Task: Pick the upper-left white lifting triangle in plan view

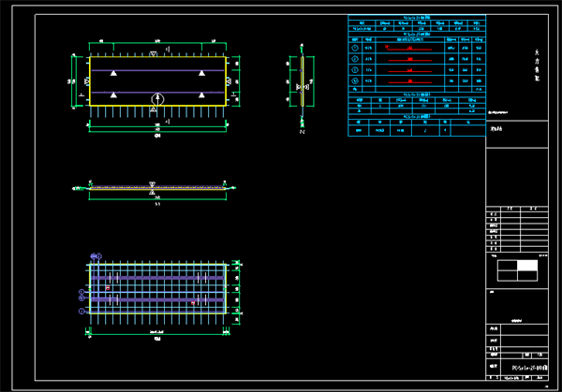Action: [x=113, y=73]
